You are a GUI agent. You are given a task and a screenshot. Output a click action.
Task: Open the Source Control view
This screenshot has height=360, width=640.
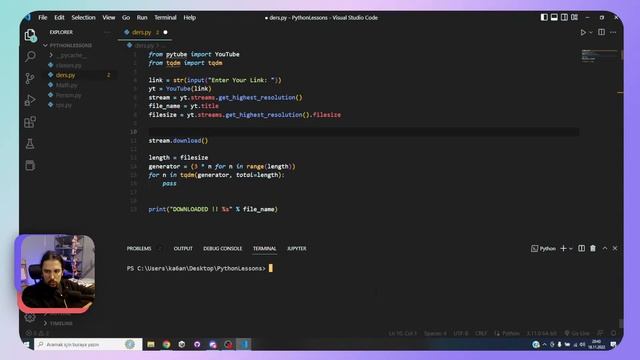point(30,78)
